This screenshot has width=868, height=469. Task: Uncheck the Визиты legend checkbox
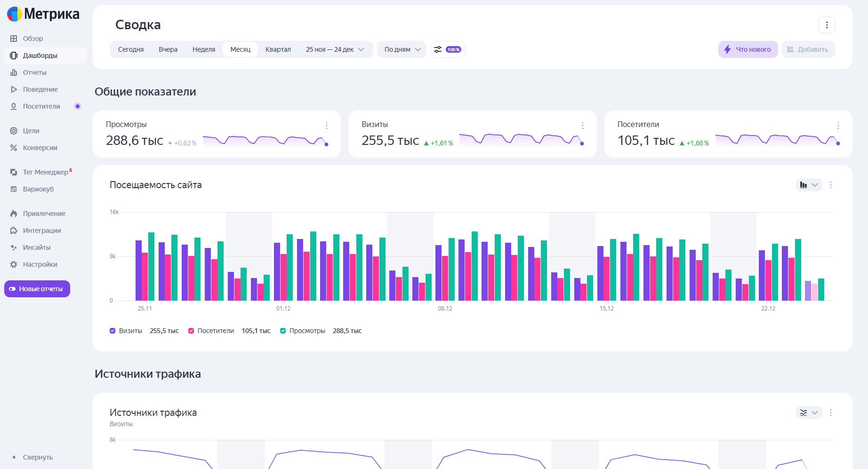pos(113,331)
